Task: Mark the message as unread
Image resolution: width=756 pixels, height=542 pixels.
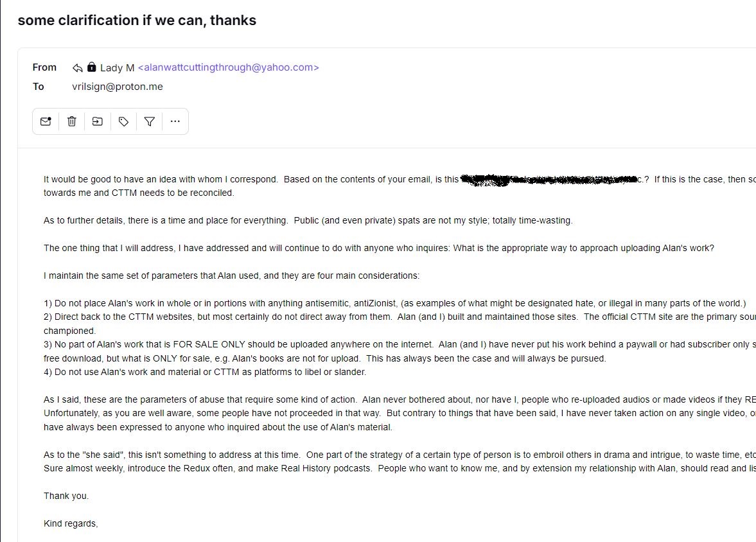Action: [x=46, y=121]
